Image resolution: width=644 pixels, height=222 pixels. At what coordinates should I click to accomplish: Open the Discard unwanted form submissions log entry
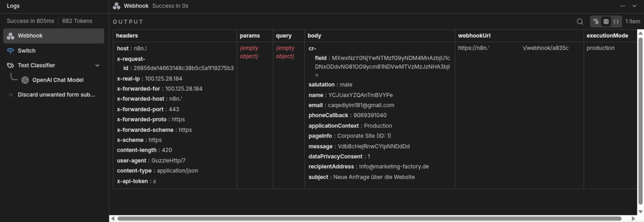pyautogui.click(x=56, y=95)
